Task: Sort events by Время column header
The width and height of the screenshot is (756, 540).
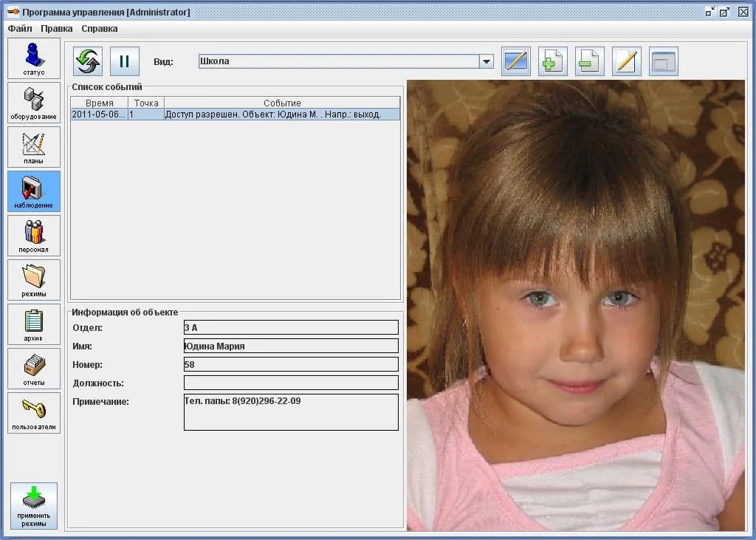Action: click(x=99, y=103)
